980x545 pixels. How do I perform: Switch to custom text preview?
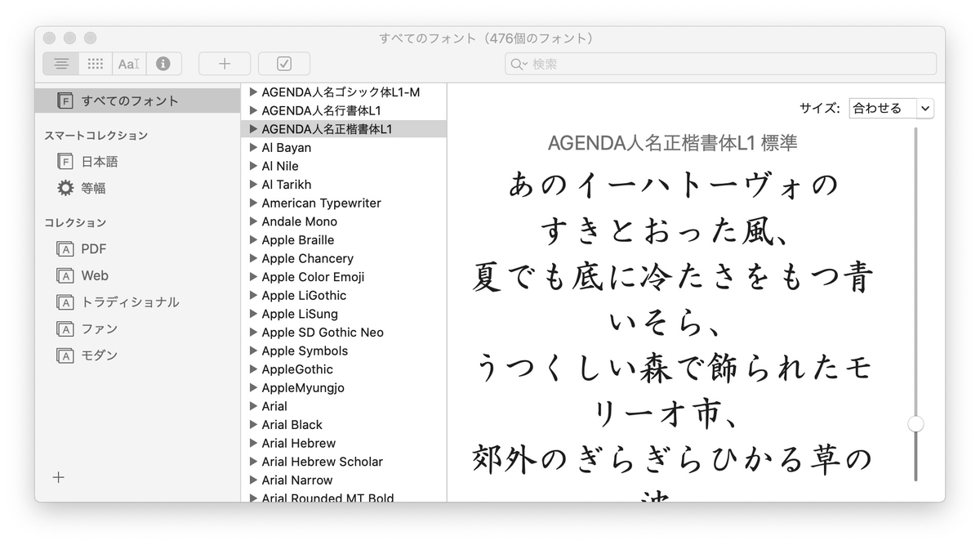[x=129, y=64]
